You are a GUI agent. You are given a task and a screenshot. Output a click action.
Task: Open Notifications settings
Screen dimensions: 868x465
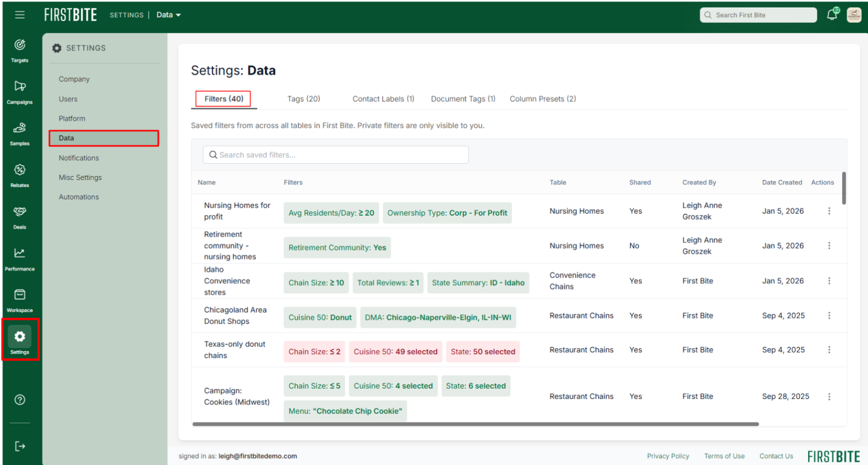(79, 158)
